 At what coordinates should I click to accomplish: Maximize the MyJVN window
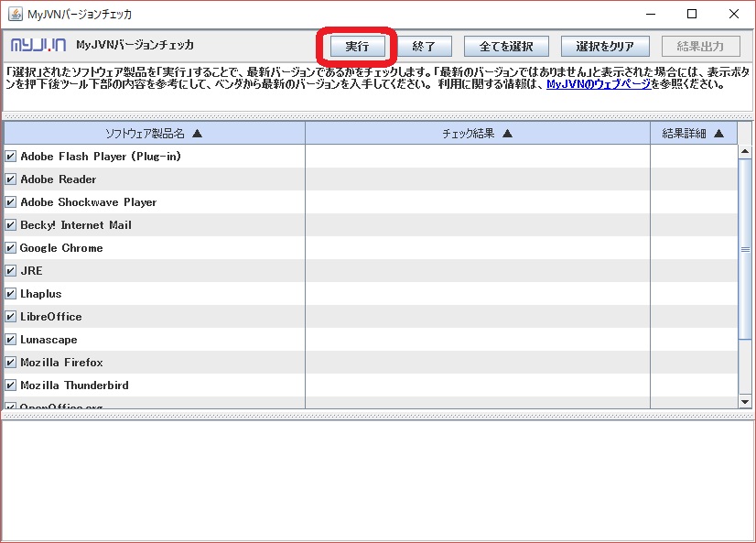point(692,14)
